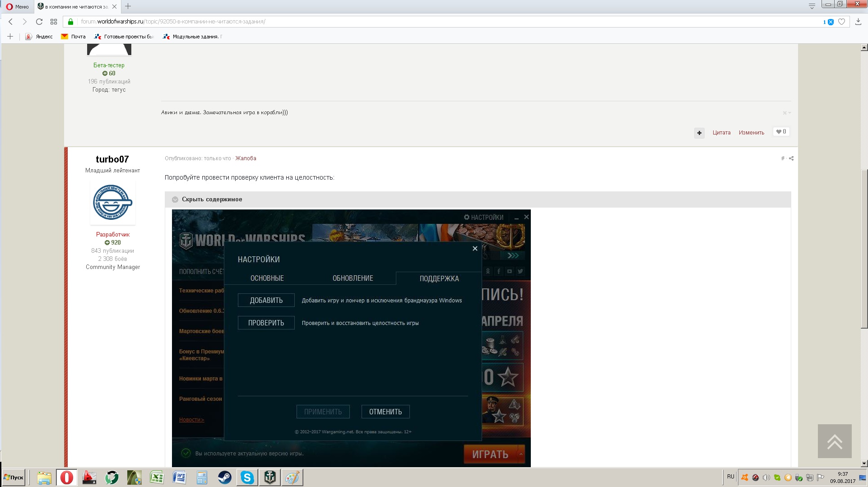Image resolution: width=868 pixels, height=487 pixels.
Task: Go back to the previous page
Action: (11, 22)
